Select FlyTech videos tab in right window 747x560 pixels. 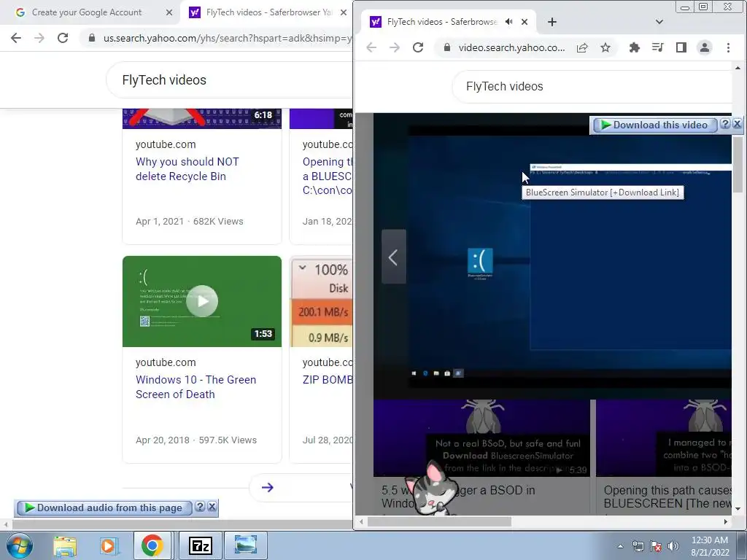point(433,22)
